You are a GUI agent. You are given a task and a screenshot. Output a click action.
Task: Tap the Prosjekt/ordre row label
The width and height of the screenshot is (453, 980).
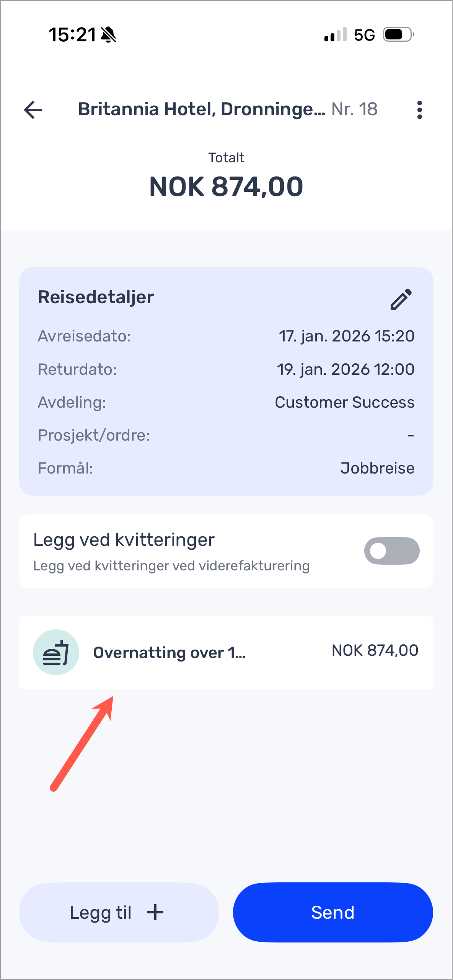pyautogui.click(x=94, y=435)
